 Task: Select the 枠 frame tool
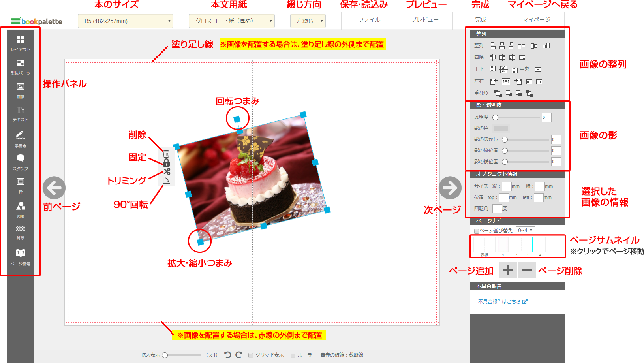click(x=21, y=186)
